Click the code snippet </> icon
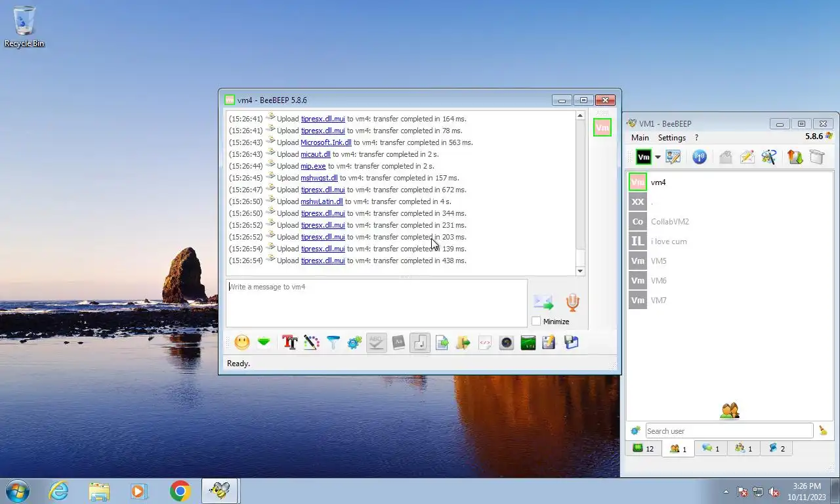840x504 pixels. click(485, 343)
